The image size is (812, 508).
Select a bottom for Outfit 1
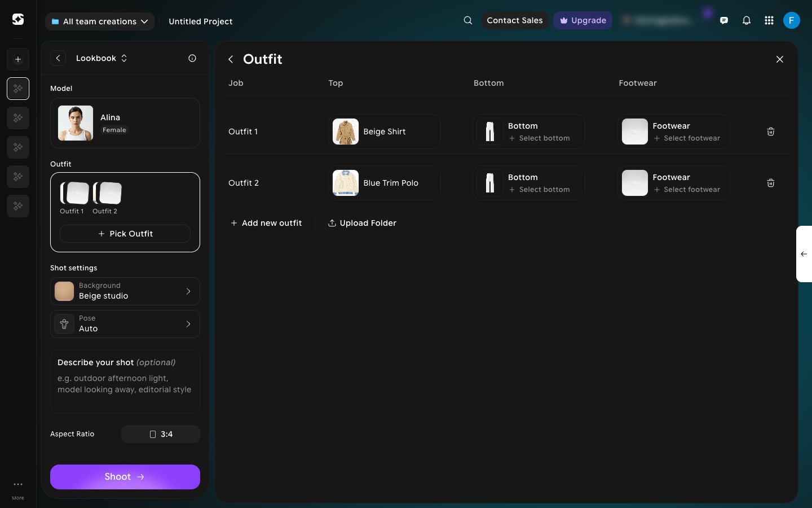(x=529, y=132)
